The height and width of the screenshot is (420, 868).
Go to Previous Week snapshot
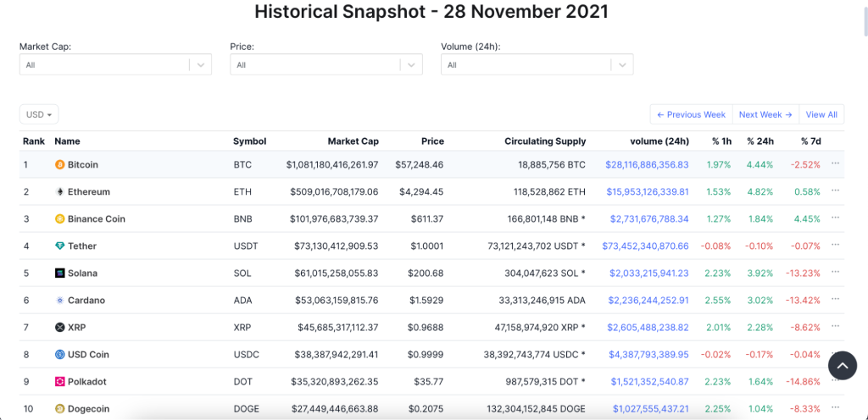coord(691,114)
